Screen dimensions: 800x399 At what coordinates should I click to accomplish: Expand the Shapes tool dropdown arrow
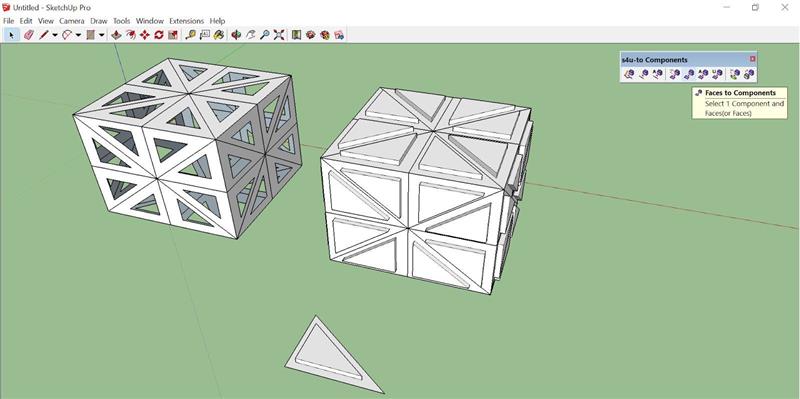click(x=102, y=35)
